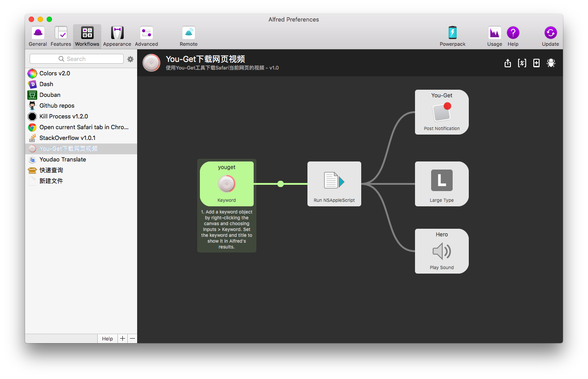This screenshot has height=379, width=588.
Task: Select Open current Safari tab in Chrome workflow
Action: 81,127
